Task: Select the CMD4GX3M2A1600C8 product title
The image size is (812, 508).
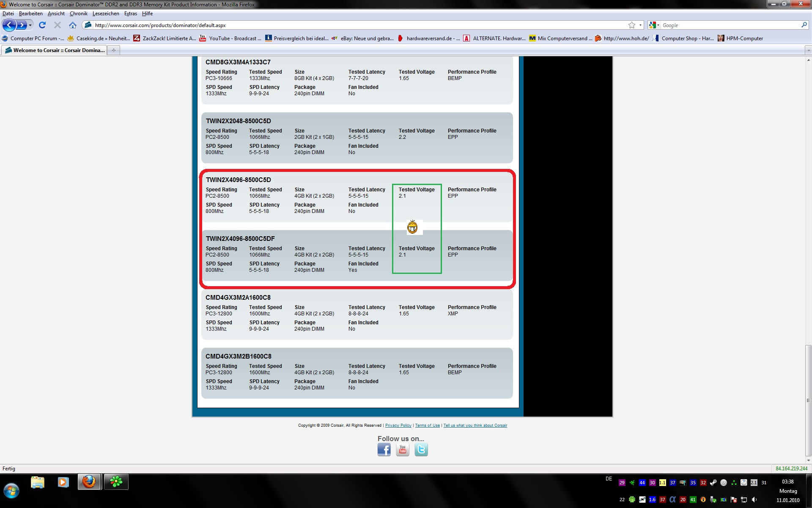Action: 238,298
